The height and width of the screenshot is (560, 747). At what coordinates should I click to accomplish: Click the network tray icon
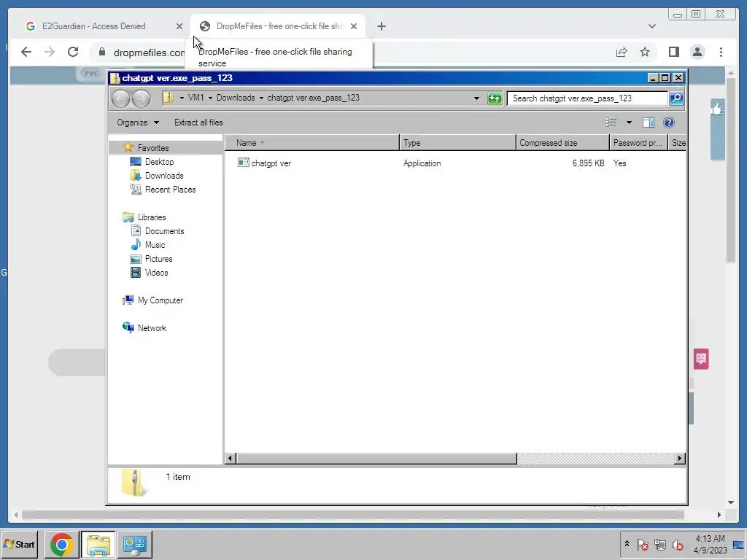pyautogui.click(x=659, y=544)
